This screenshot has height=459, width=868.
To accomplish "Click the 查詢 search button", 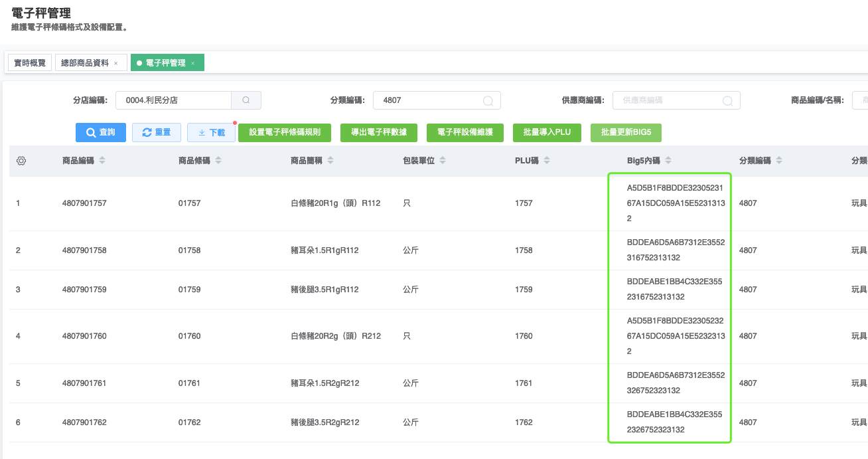I will [x=101, y=132].
